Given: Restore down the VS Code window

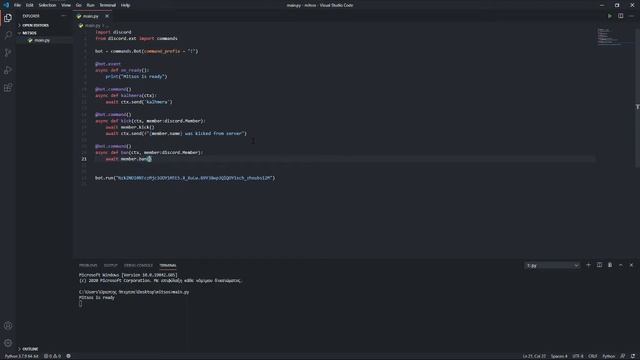Looking at the screenshot, I should click(x=617, y=5).
